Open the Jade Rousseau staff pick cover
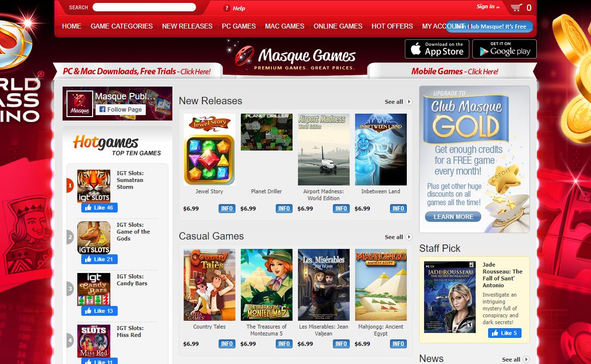The height and width of the screenshot is (364, 591). (x=450, y=297)
